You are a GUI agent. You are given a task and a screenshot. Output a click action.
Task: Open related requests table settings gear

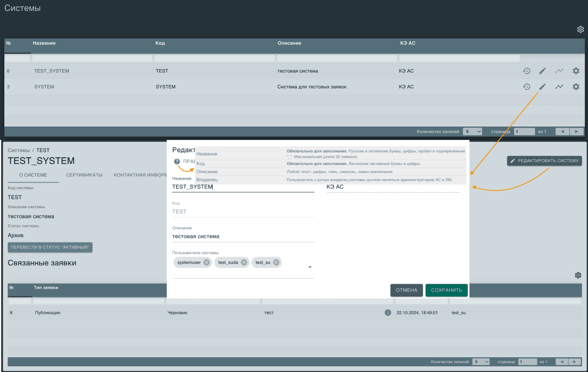(578, 275)
